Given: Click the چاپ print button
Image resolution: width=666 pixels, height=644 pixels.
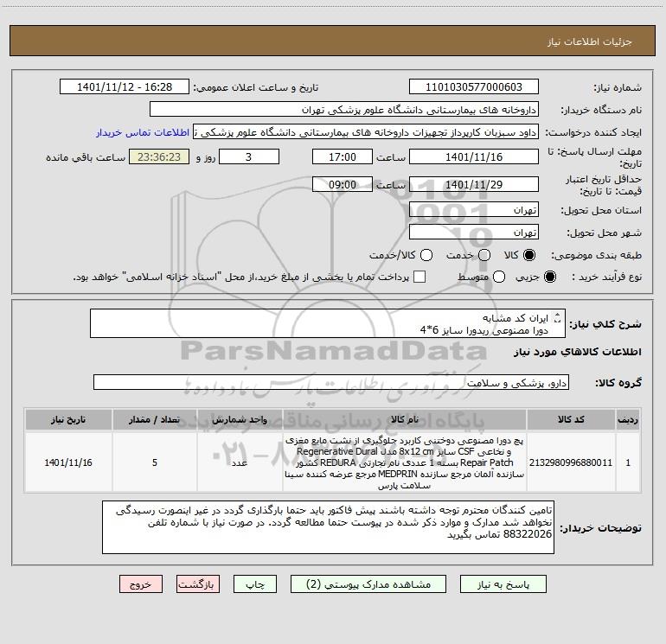Looking at the screenshot, I should (255, 584).
